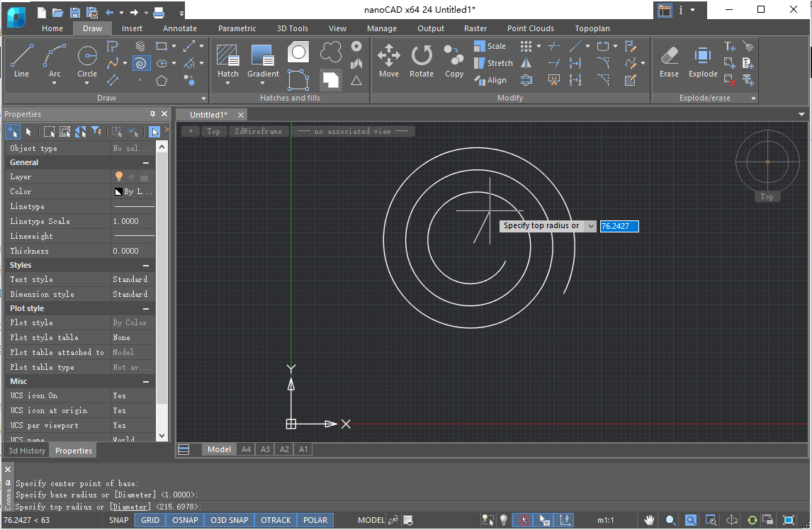Toggle MODEL space button in status bar
This screenshot has height=530, width=812.
pyautogui.click(x=371, y=520)
